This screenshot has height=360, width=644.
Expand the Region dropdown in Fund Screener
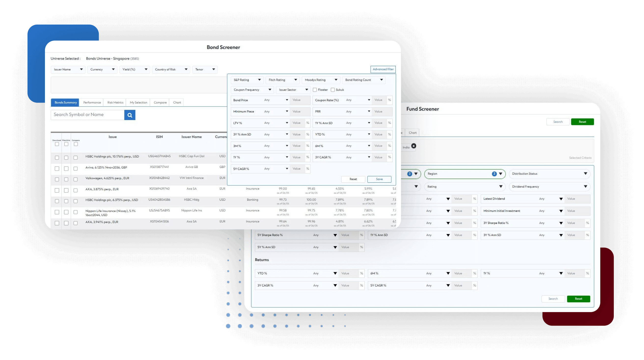[465, 174]
